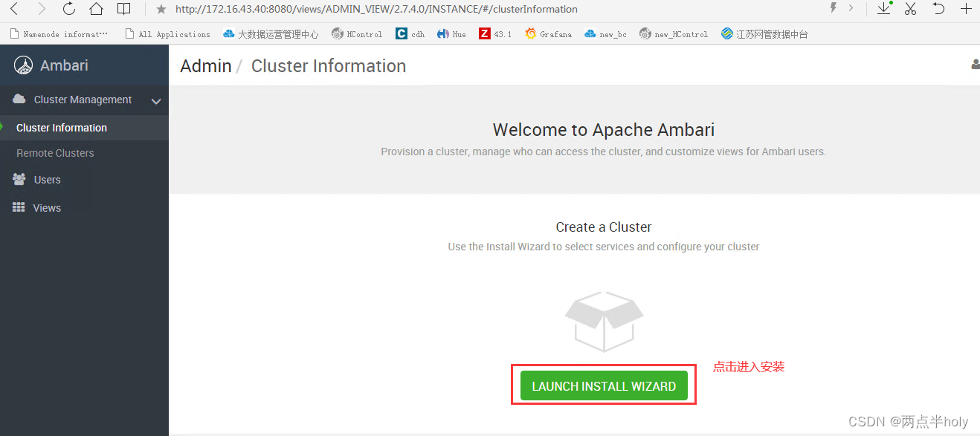This screenshot has height=436, width=980.
Task: Open the reading/bookmarks book icon
Action: pos(124,10)
